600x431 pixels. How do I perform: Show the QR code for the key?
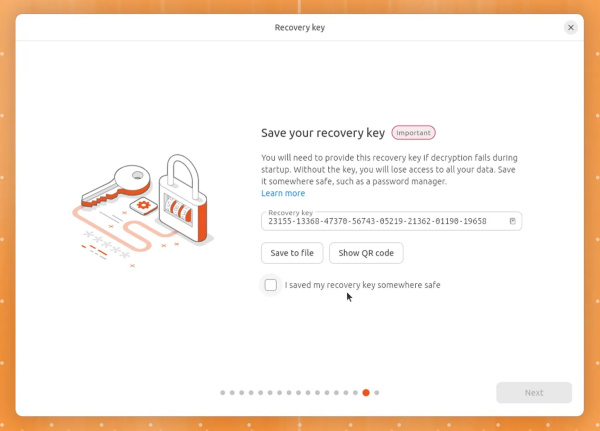(365, 253)
